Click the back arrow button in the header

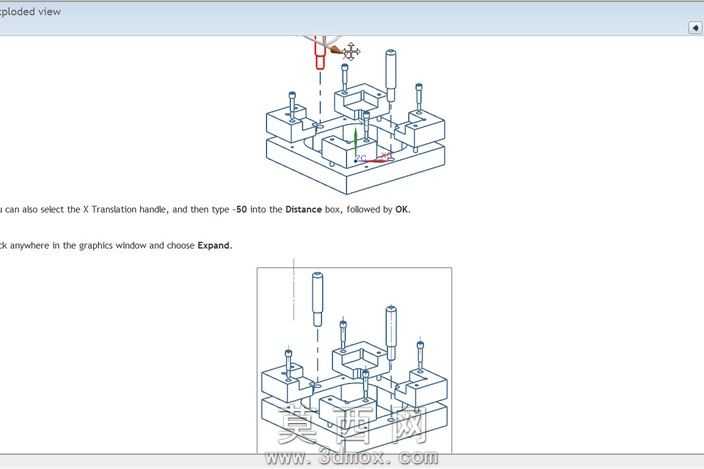coord(695,27)
